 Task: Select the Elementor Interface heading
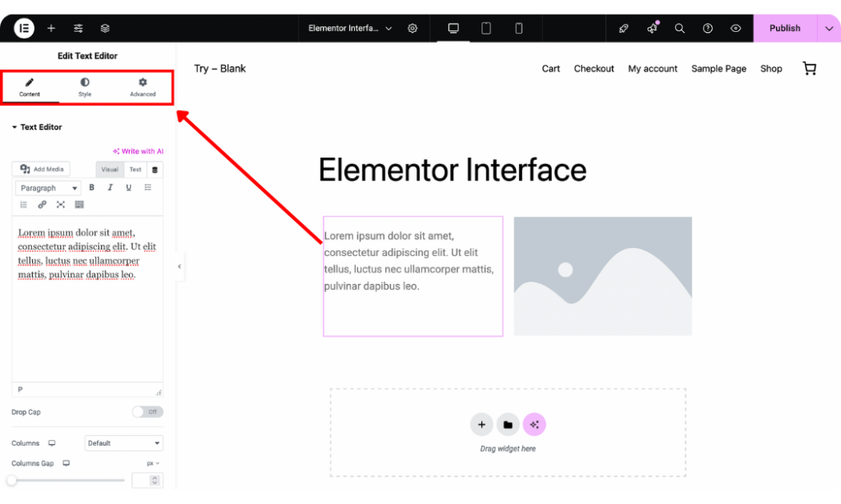[x=453, y=170]
